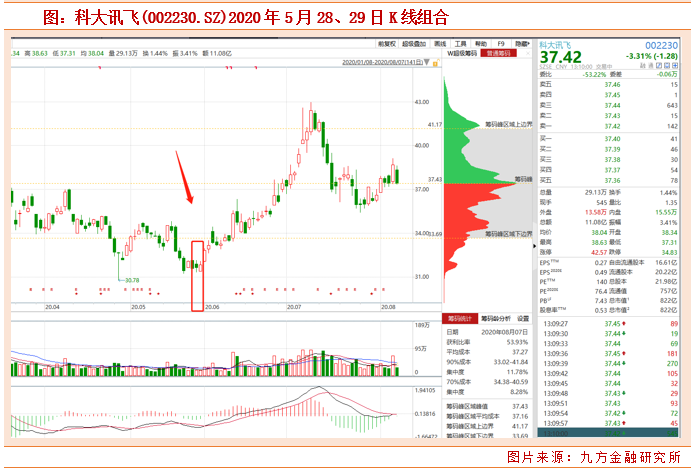This screenshot has width=695, height=472.
Task: Click the 隐藏 hide panel button
Action: (522, 44)
